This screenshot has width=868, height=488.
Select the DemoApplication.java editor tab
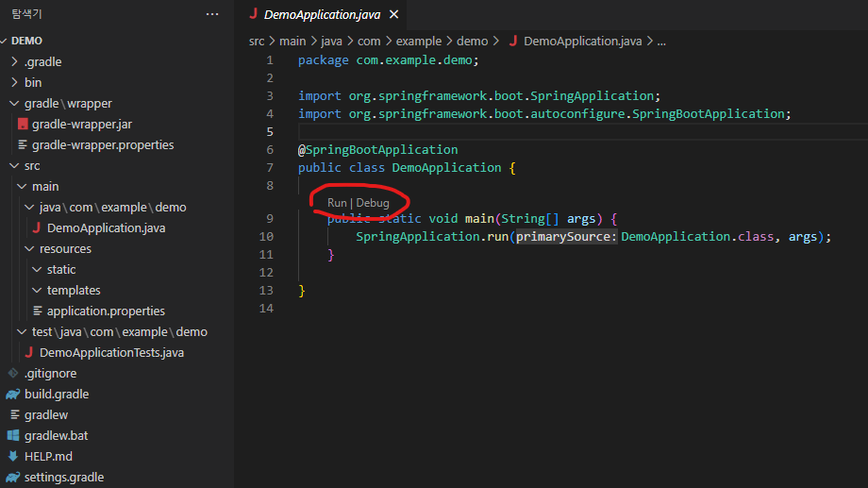pos(324,14)
